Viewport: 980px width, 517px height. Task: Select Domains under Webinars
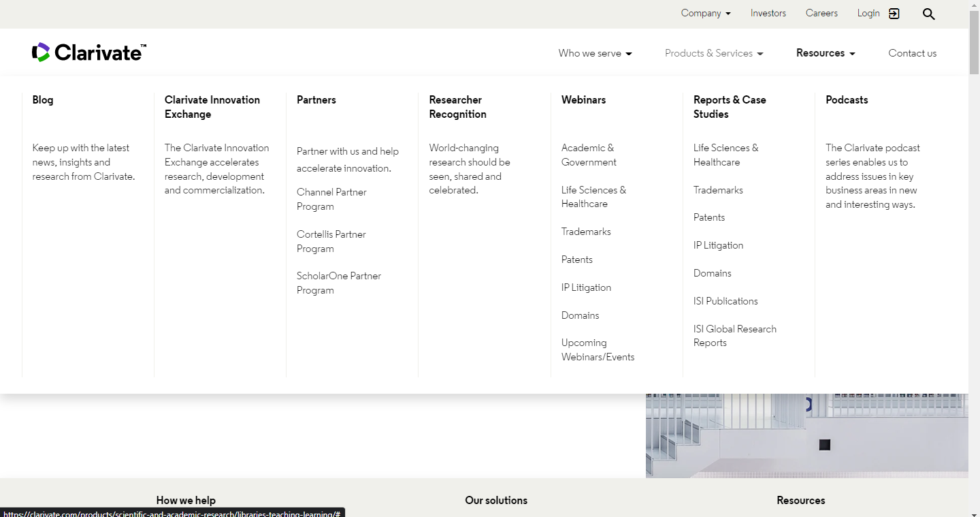[x=581, y=315]
